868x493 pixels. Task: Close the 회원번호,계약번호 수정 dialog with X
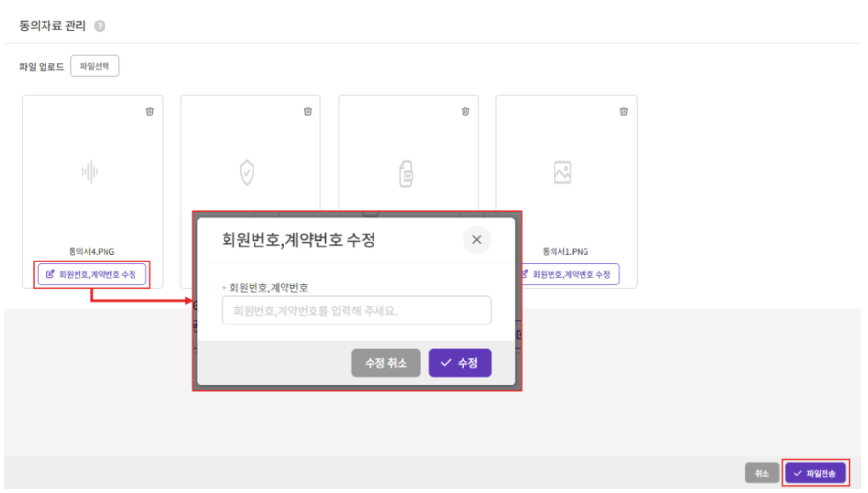click(477, 240)
